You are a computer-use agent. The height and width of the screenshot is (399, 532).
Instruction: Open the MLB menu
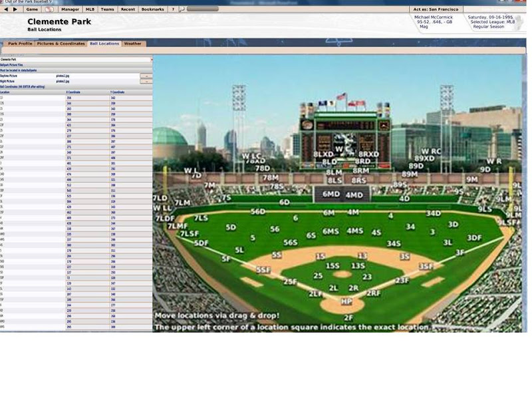point(90,9)
